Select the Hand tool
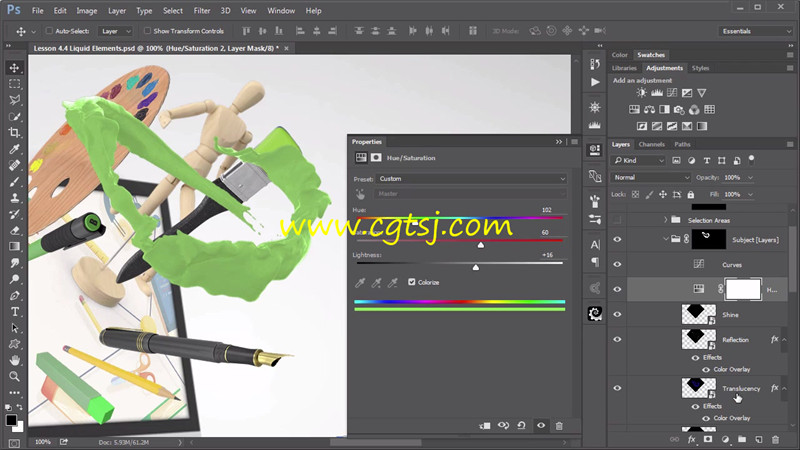Viewport: 800px width, 450px height. pos(14,360)
